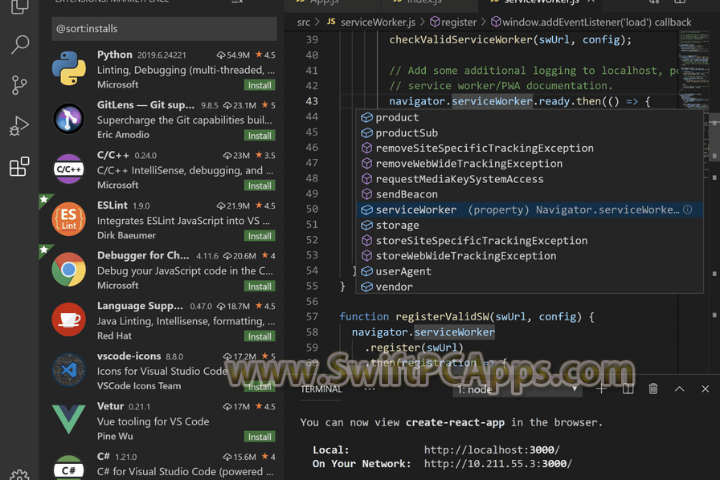This screenshot has height=480, width=720.
Task: Select 'productSub' autocomplete suggestion
Action: click(x=529, y=133)
